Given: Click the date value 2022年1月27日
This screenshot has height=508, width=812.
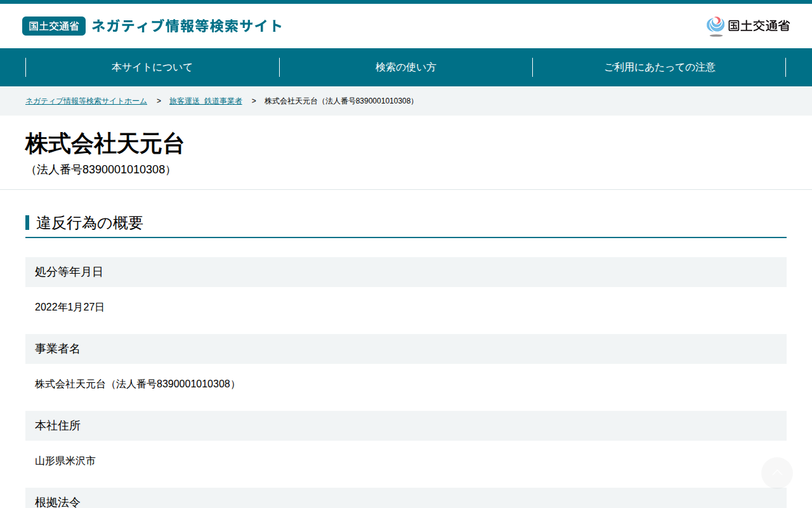Looking at the screenshot, I should 70,307.
